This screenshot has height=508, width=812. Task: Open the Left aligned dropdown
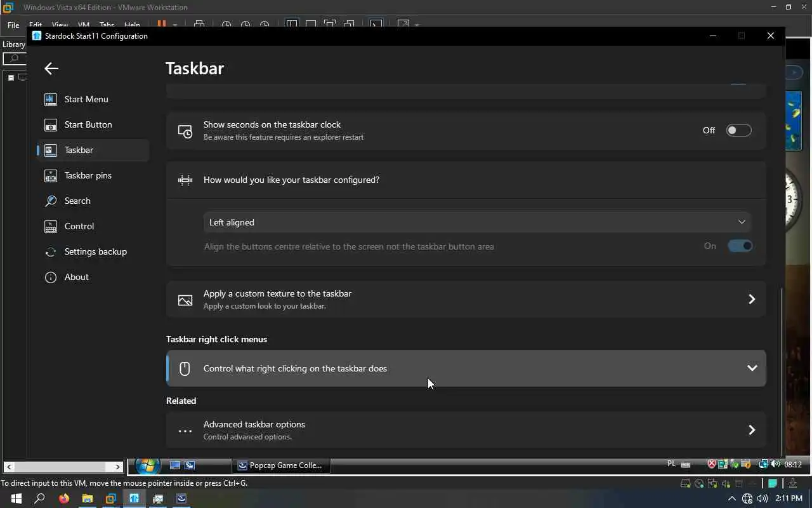[477, 222]
